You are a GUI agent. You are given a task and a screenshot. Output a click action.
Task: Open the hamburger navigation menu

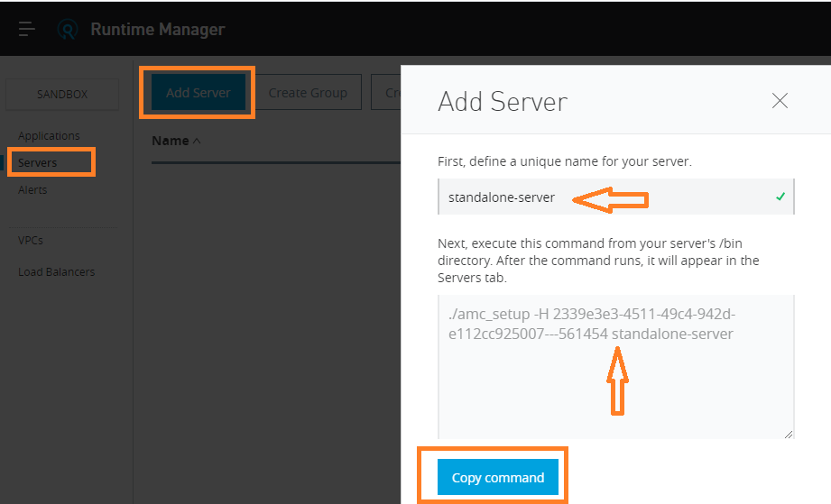click(x=26, y=29)
